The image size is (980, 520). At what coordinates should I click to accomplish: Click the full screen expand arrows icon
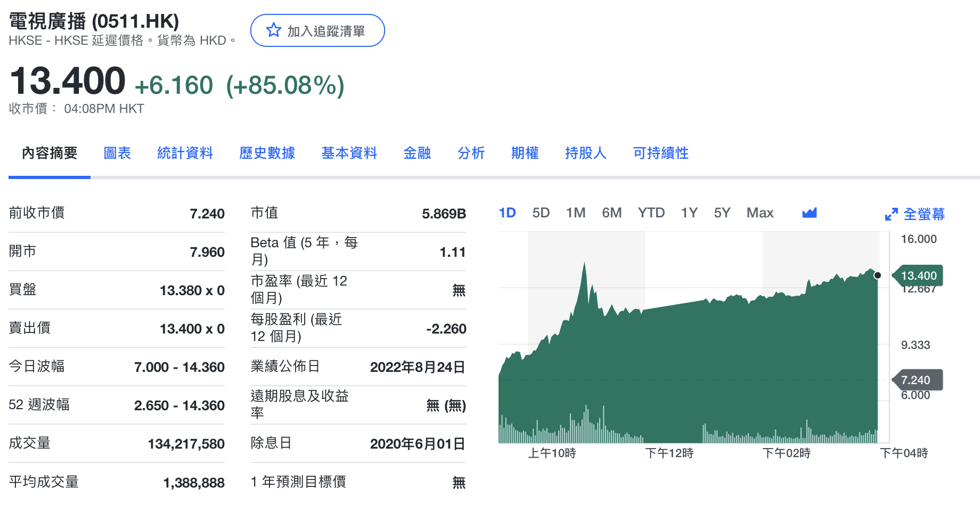coord(891,214)
